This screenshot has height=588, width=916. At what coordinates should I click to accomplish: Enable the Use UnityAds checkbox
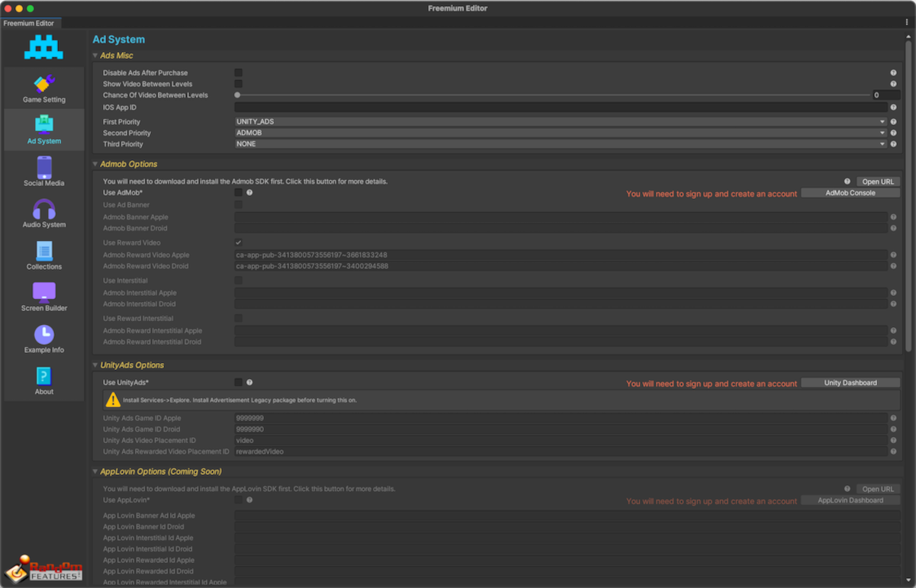238,383
